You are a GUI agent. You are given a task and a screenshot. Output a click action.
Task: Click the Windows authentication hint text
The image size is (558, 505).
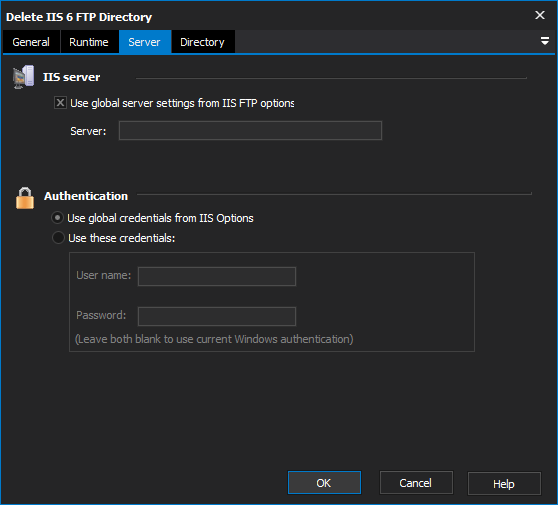pos(214,339)
